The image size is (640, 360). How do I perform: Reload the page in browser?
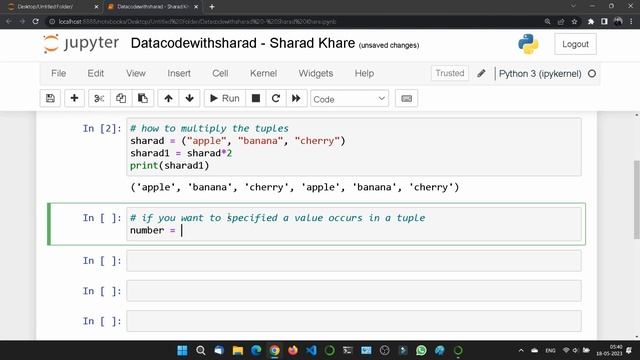click(36, 21)
